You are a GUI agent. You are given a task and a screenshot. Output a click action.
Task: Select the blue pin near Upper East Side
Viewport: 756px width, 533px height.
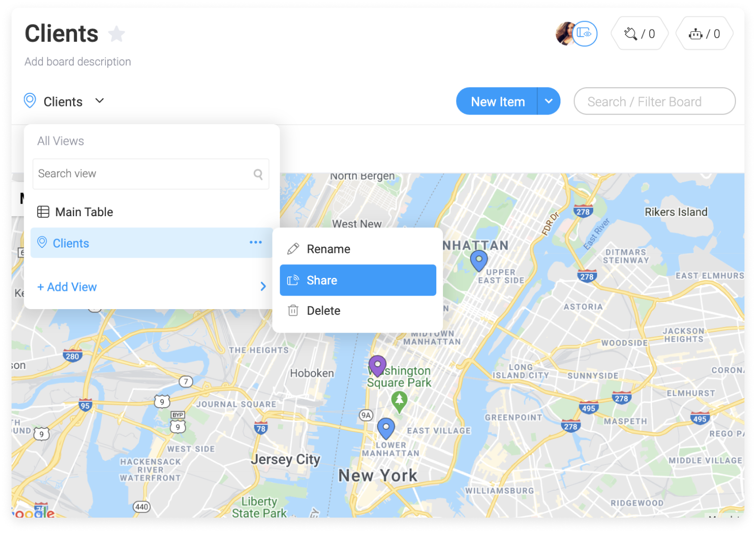pos(479,260)
